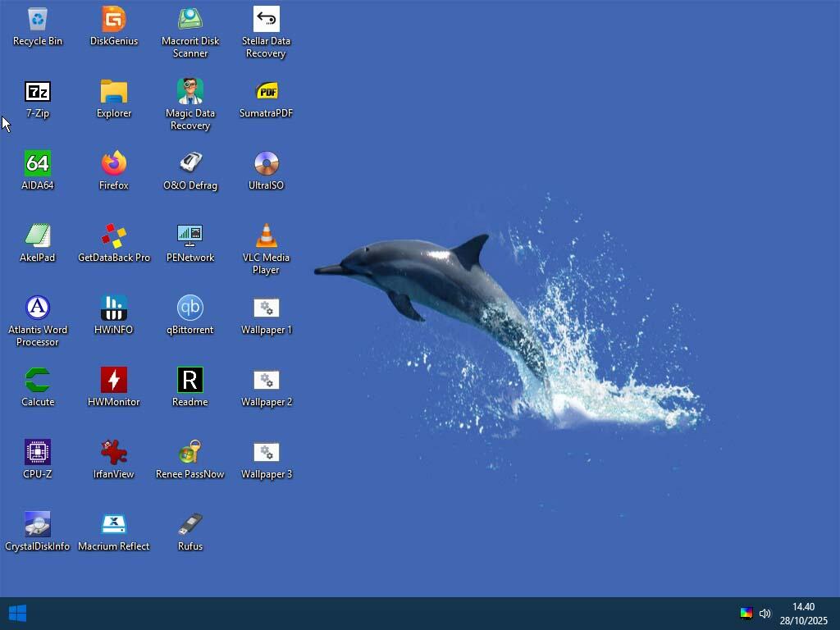Image resolution: width=840 pixels, height=630 pixels.
Task: Select the qBittorrent shortcut
Action: tap(190, 308)
